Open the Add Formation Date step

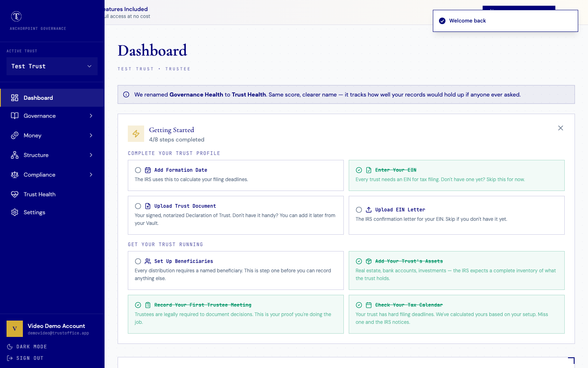[236, 175]
